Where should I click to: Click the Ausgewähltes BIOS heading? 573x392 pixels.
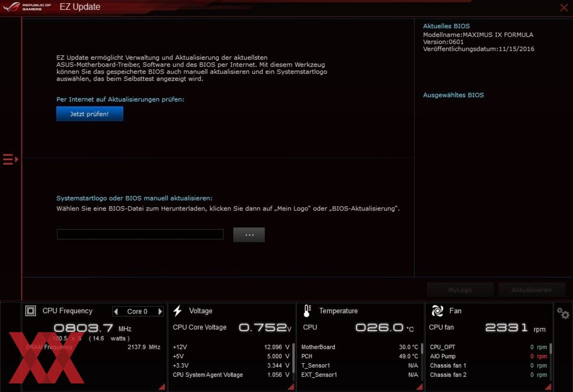click(x=453, y=95)
